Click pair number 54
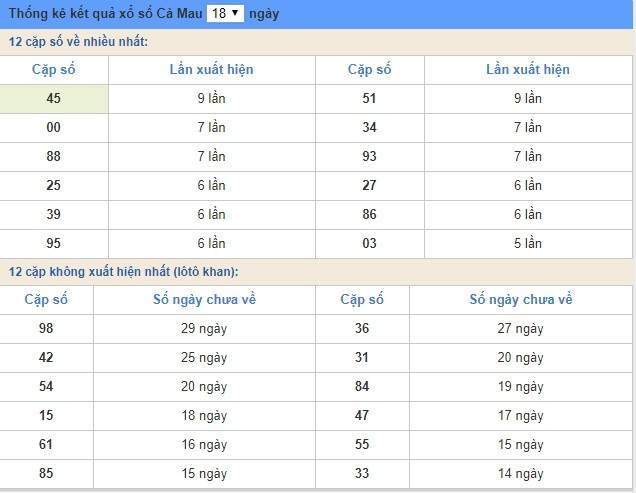The width and height of the screenshot is (636, 493). 46,386
